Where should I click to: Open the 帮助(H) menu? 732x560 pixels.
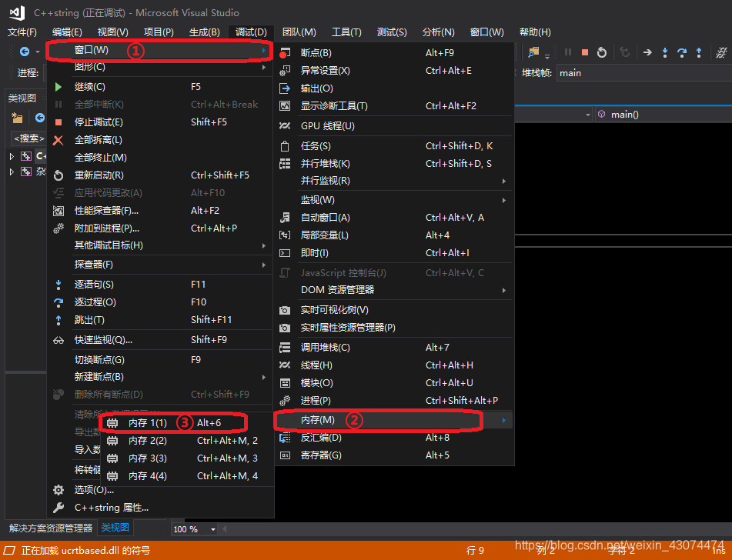(x=535, y=32)
